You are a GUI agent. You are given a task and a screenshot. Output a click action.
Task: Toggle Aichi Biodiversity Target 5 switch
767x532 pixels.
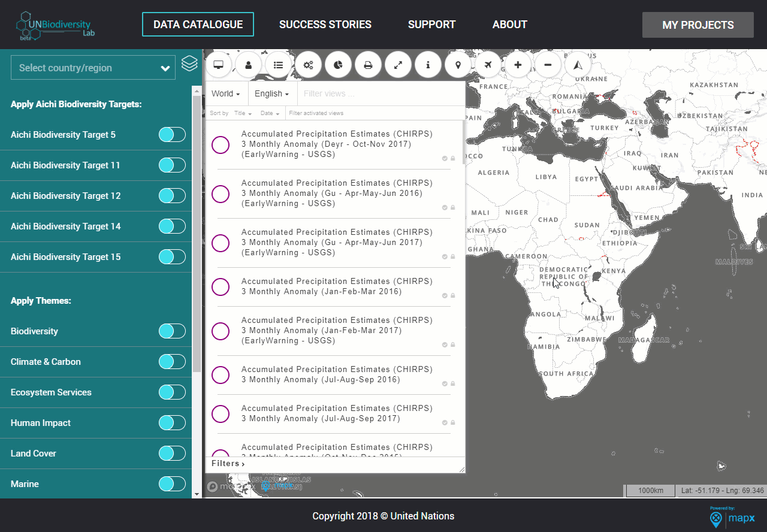coord(172,135)
